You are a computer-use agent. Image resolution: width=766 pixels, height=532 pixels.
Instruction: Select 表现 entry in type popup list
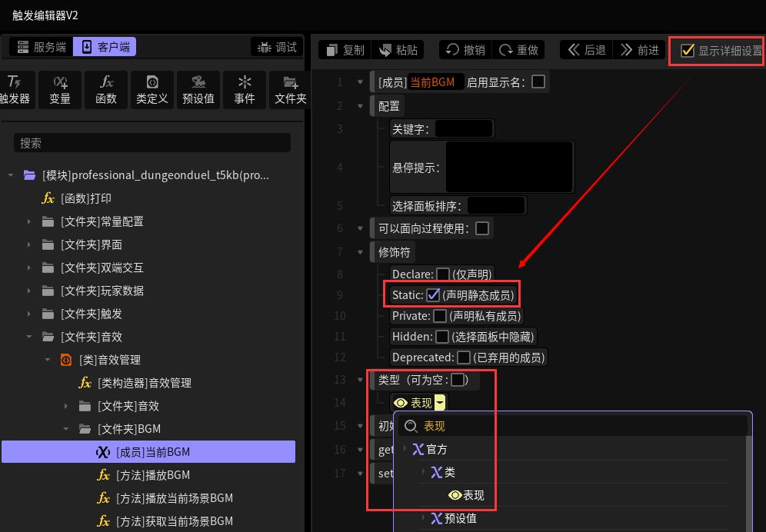[x=466, y=495]
